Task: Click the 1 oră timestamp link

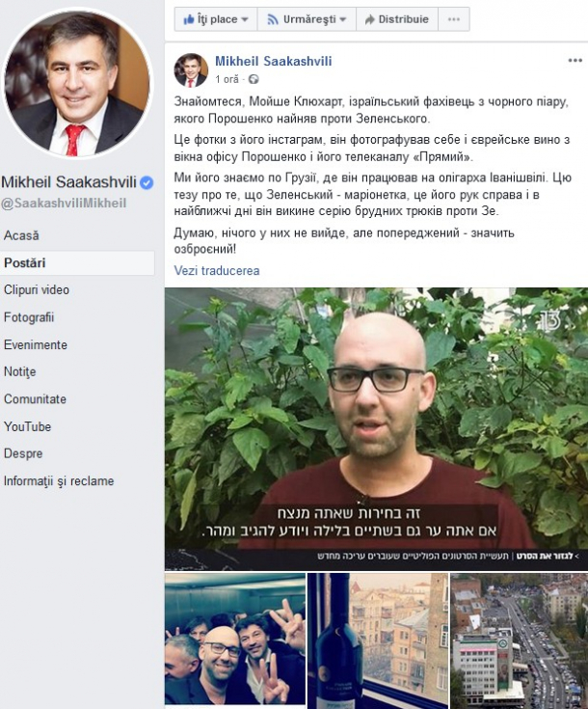Action: pyautogui.click(x=227, y=79)
